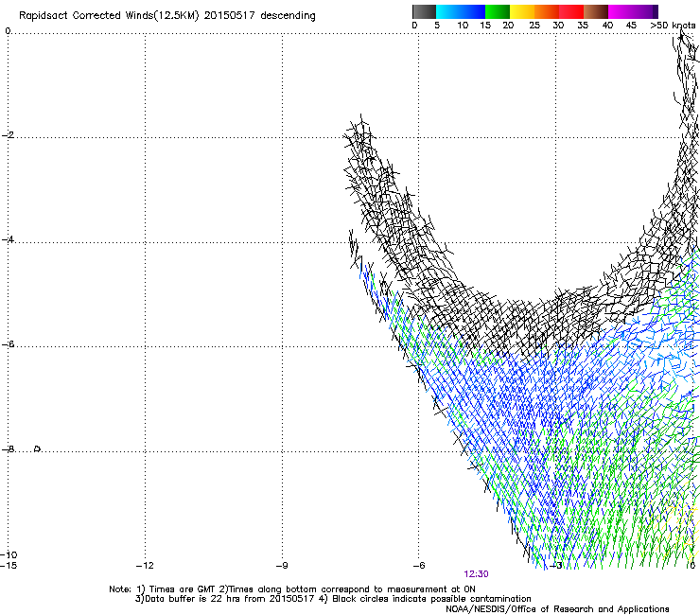Click the cyan 5-10 knots color swatch
700x615 pixels.
[448, 11]
